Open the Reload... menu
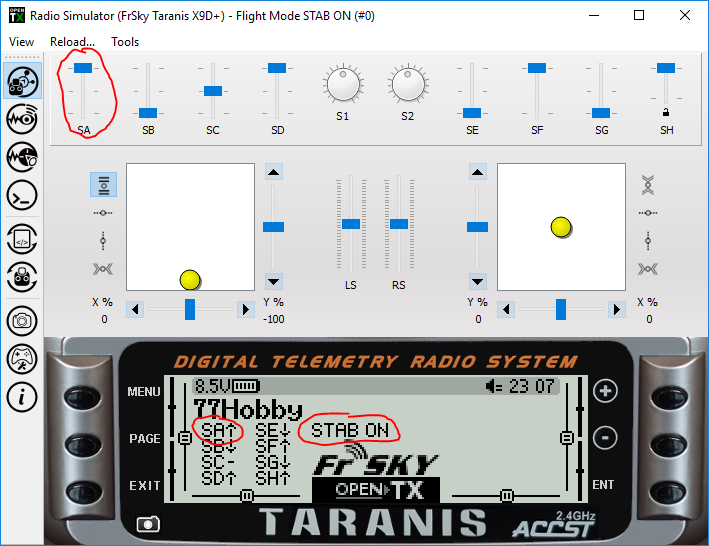This screenshot has width=709, height=546. coord(72,42)
